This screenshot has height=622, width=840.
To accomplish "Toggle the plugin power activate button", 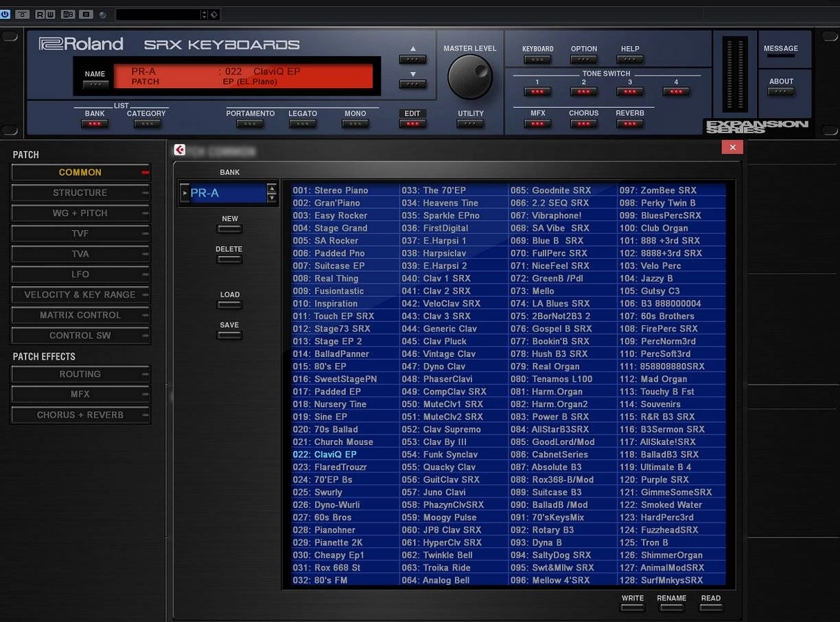I will pos(5,14).
